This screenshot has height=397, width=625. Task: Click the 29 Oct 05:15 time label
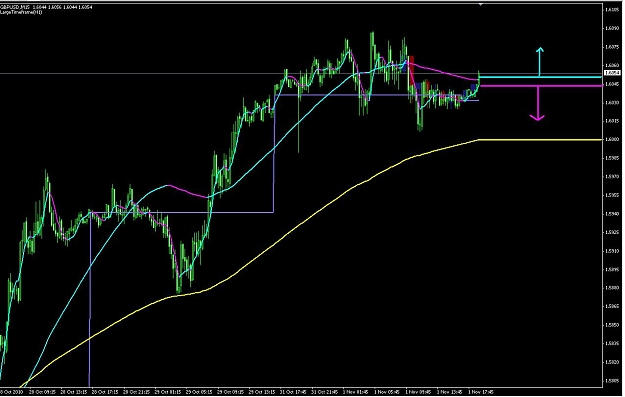pyautogui.click(x=199, y=392)
